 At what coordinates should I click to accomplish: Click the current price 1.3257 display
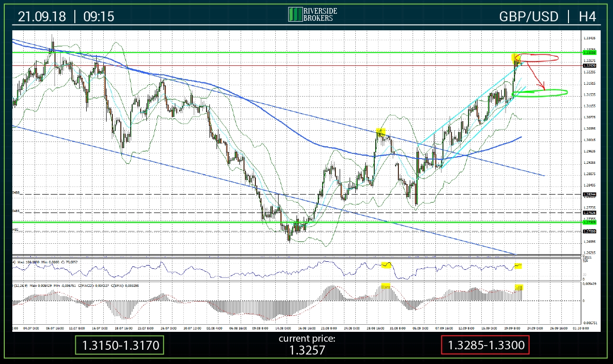(308, 350)
